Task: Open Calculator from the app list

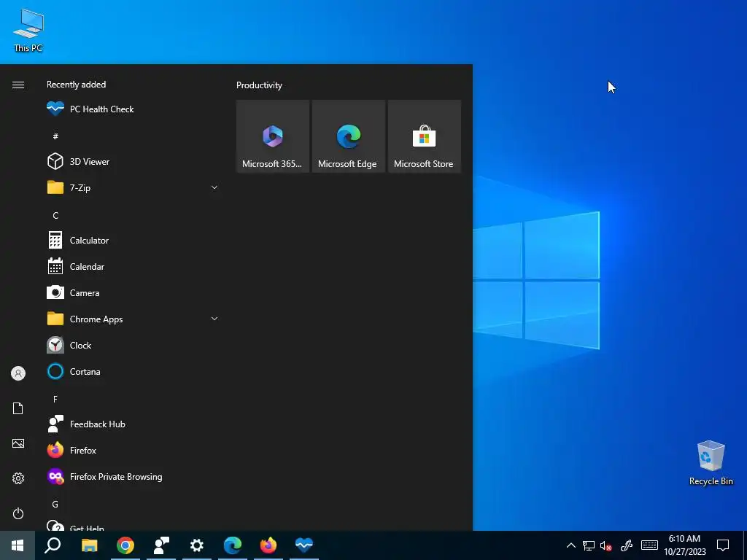Action: coord(132,241)
